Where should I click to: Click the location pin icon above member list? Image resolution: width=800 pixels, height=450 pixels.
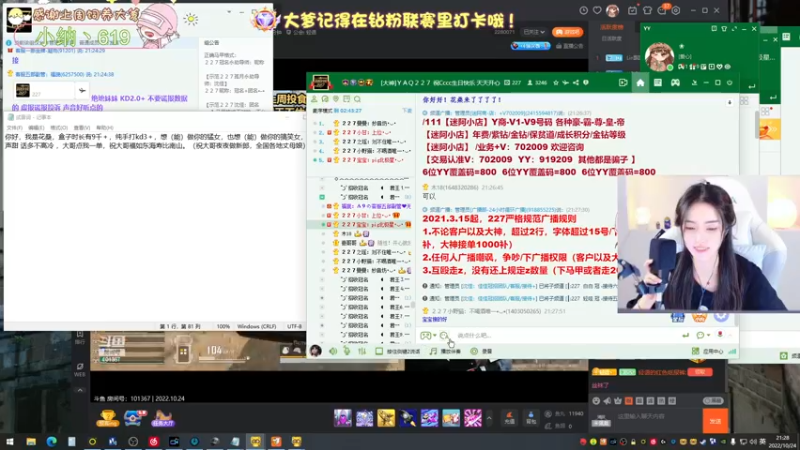pos(336,99)
